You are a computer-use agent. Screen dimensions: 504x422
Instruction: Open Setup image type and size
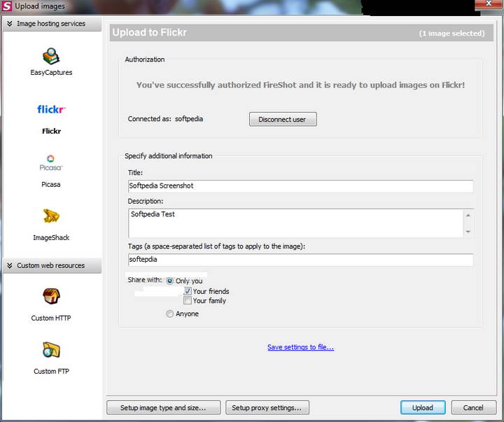click(x=163, y=407)
